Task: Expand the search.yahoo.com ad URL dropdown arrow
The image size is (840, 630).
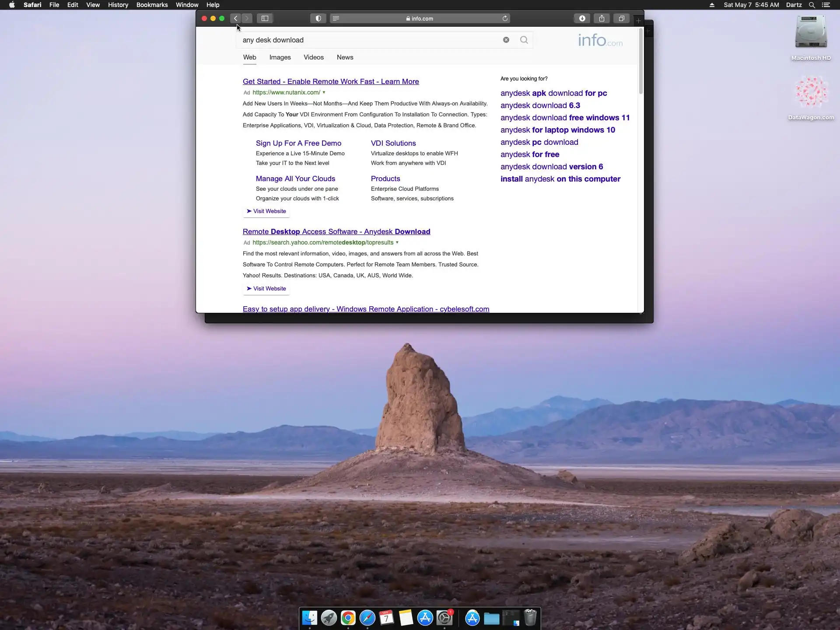Action: (397, 242)
